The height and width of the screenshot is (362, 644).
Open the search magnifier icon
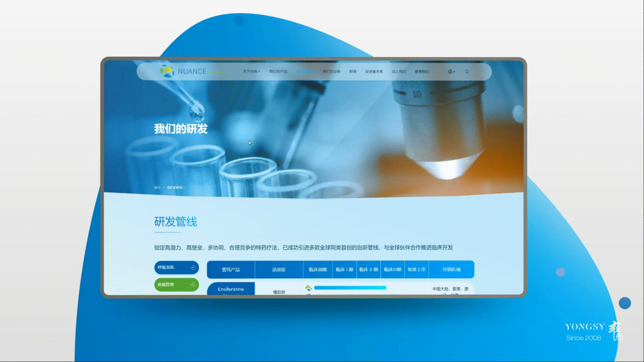pos(467,71)
